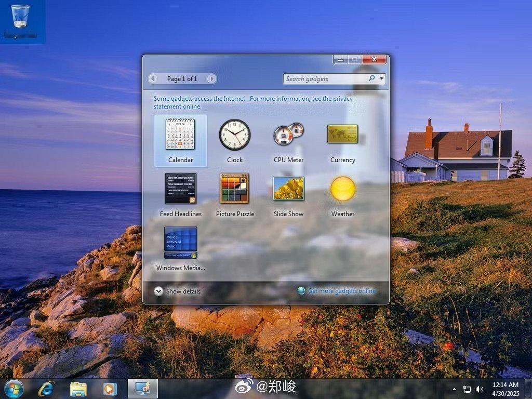Select the Feed Headlines gadget
The image size is (532, 399).
pos(180,195)
